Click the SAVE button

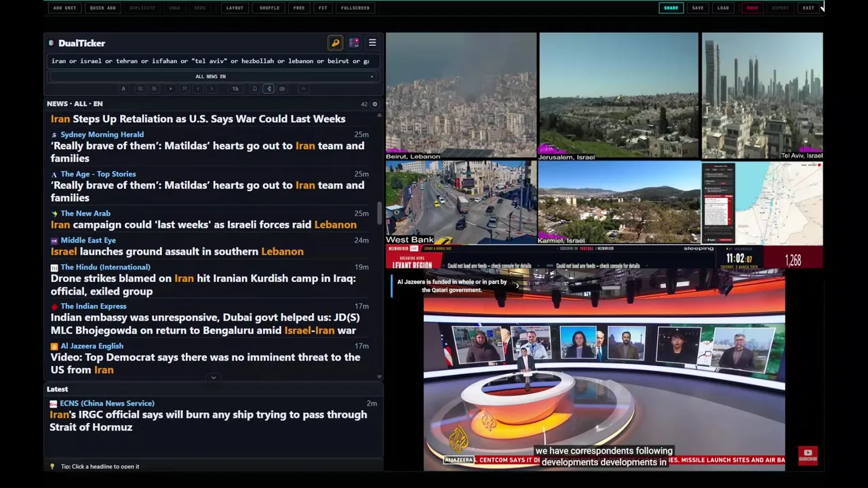[698, 8]
